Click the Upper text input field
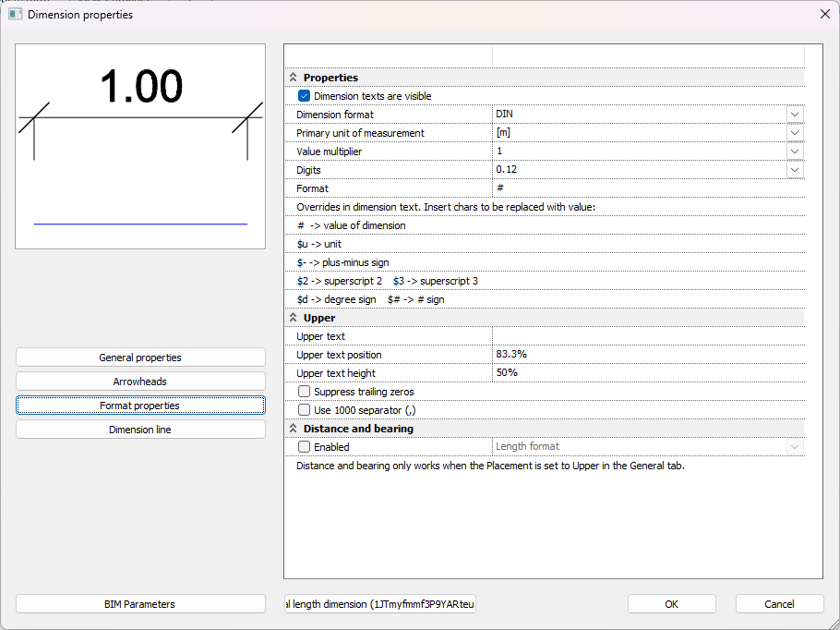This screenshot has width=840, height=630. coord(646,336)
